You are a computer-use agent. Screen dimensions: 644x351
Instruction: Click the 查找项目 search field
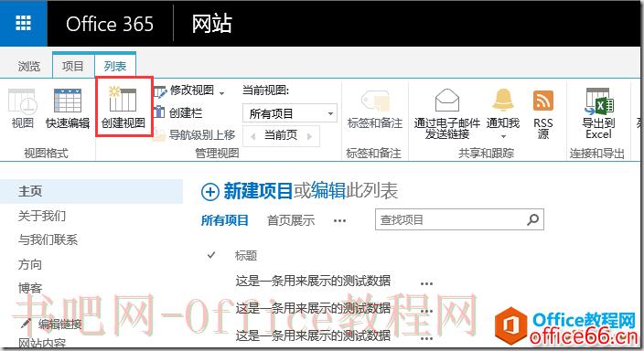tap(450, 219)
